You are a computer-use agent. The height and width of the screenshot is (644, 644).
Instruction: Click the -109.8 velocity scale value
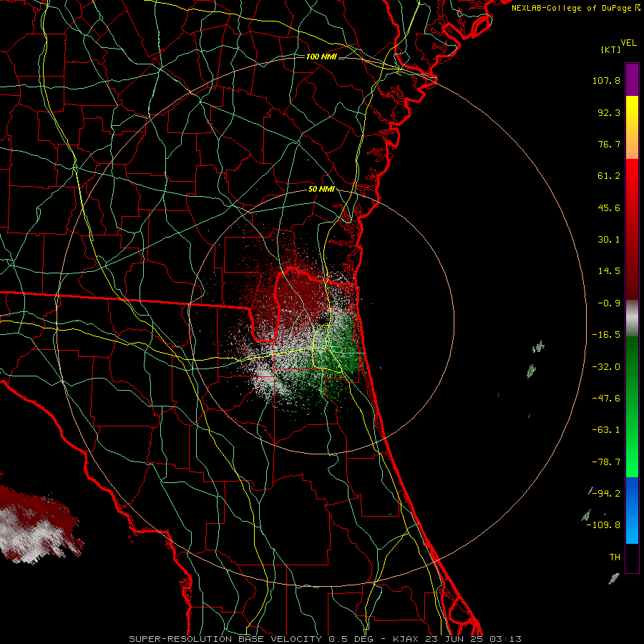click(x=604, y=525)
